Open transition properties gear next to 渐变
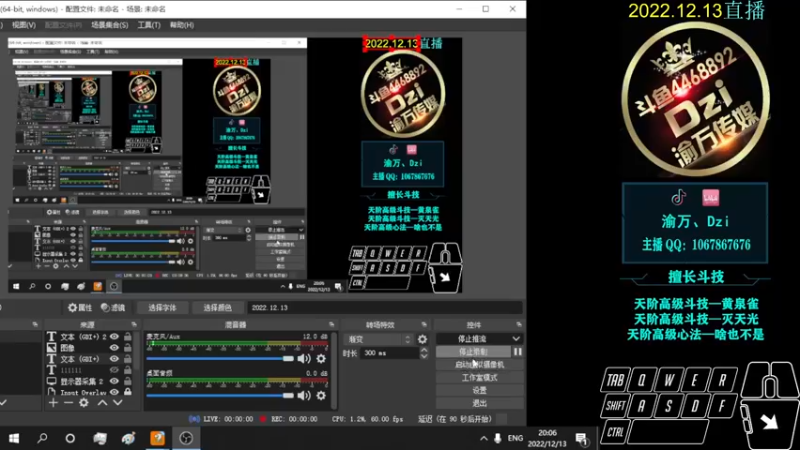 pyautogui.click(x=422, y=339)
